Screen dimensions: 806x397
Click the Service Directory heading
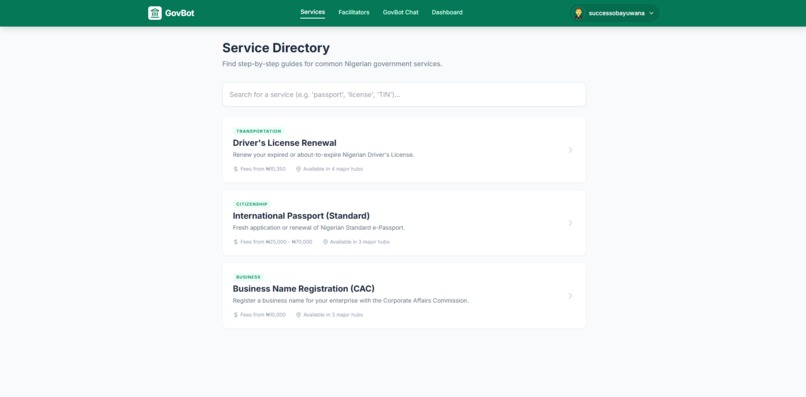tap(276, 48)
